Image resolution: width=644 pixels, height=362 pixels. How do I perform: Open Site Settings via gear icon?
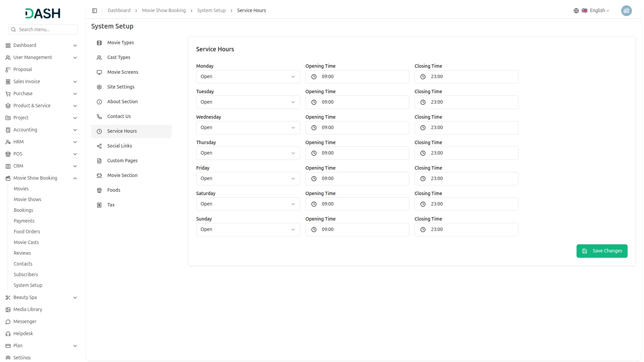[x=99, y=87]
